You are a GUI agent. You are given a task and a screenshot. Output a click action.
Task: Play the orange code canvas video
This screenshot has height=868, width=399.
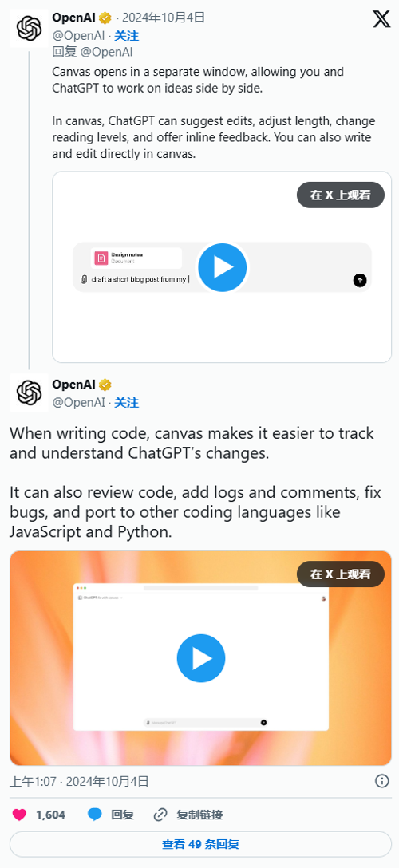coord(201,658)
